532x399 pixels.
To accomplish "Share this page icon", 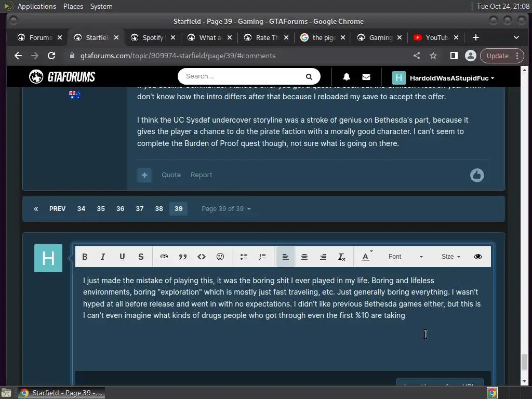I will click(417, 56).
